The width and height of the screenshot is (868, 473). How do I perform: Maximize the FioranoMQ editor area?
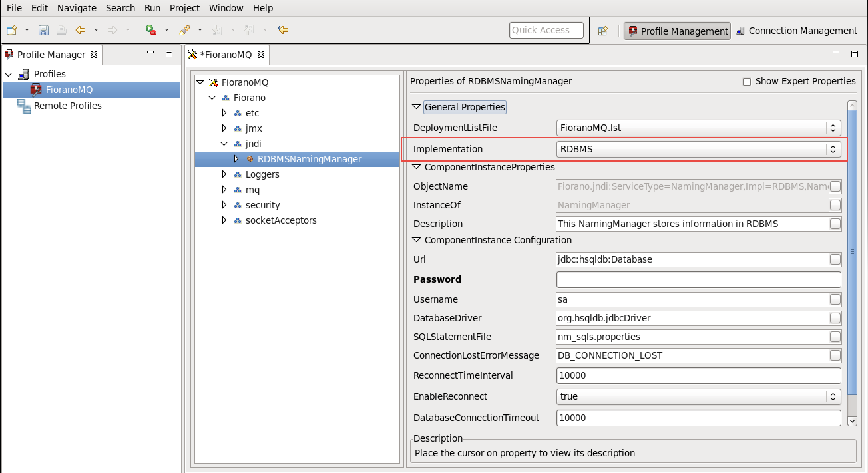(x=855, y=54)
